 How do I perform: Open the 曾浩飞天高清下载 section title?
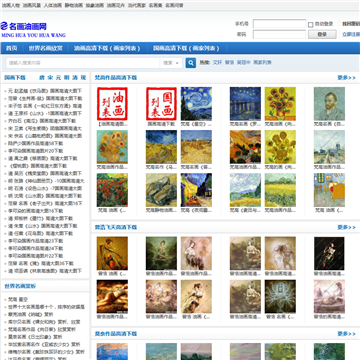(116, 227)
